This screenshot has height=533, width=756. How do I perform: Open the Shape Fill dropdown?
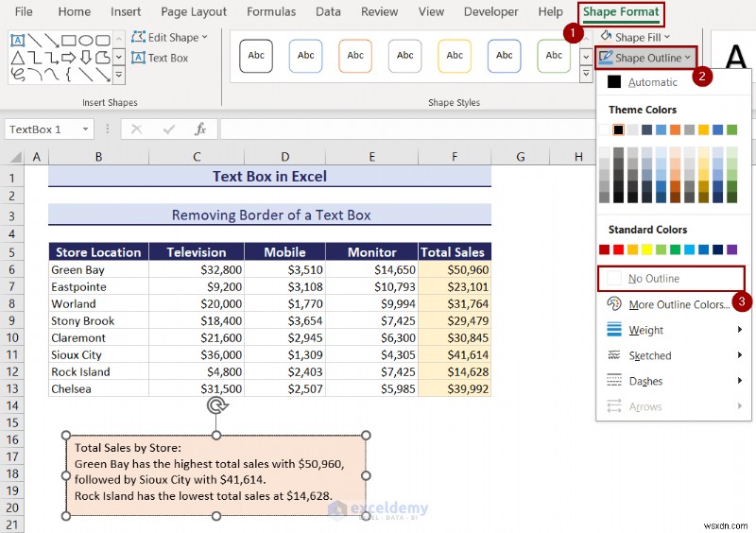pyautogui.click(x=635, y=37)
